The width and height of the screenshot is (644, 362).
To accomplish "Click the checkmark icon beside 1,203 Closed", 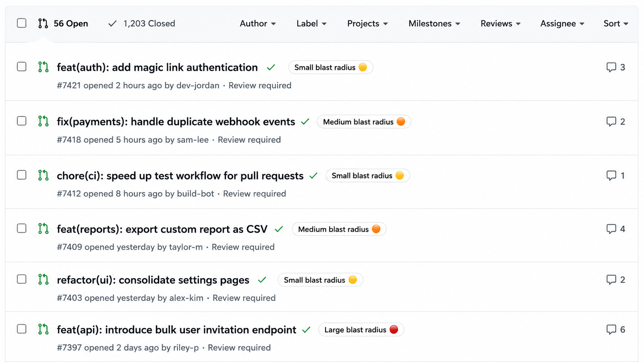I will 112,23.
